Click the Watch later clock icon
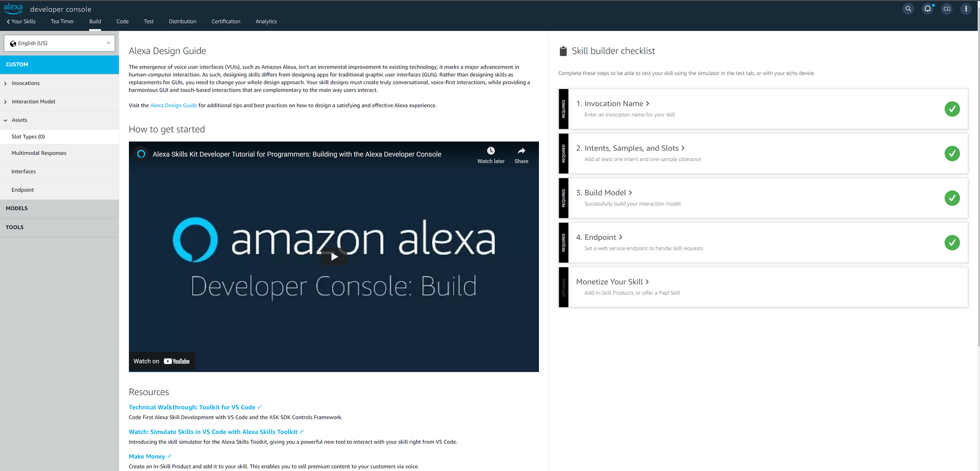 (x=490, y=151)
